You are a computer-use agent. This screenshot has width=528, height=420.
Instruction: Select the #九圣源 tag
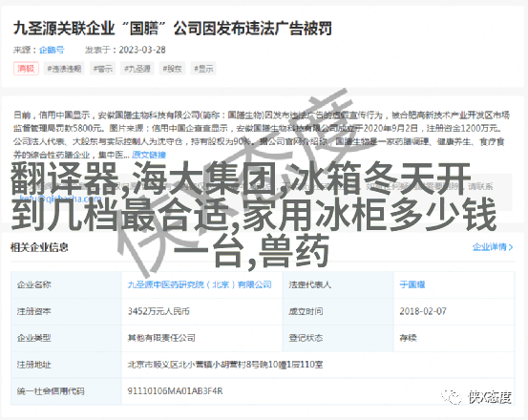click(x=137, y=69)
